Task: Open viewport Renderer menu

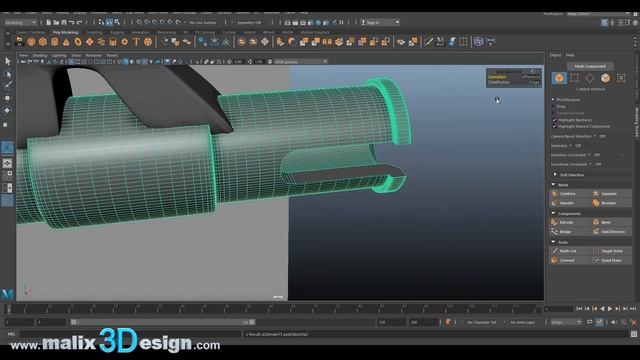Action: 93,55
